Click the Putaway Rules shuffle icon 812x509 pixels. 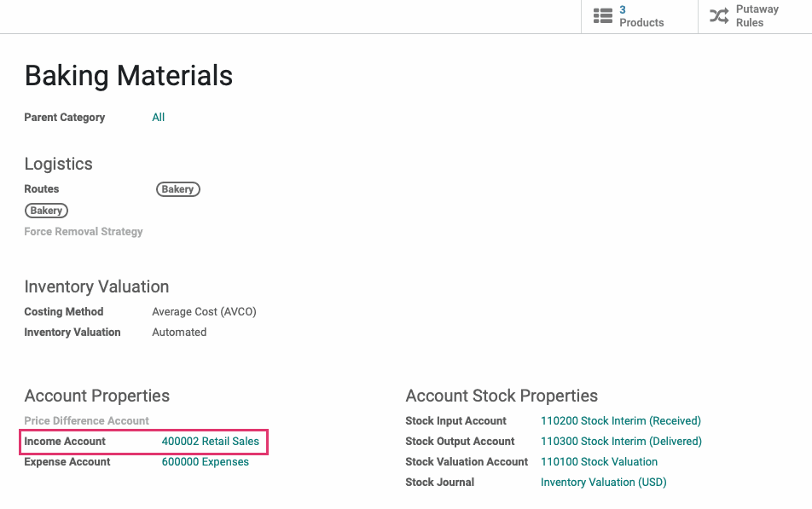(719, 15)
